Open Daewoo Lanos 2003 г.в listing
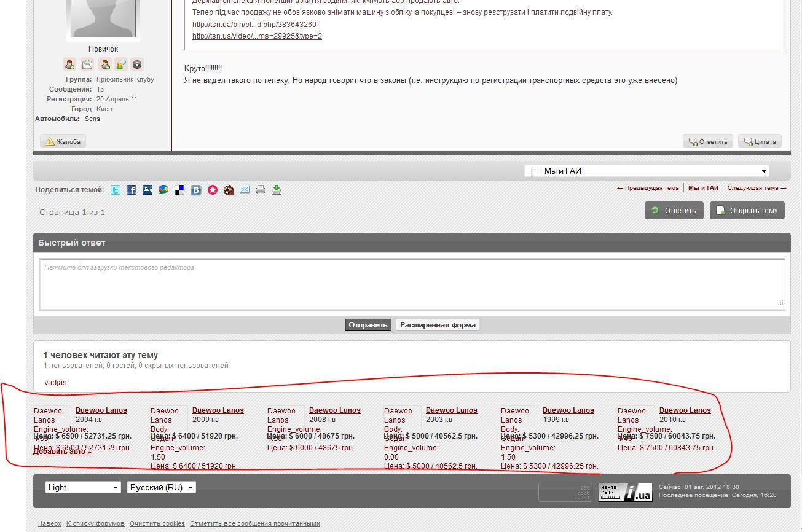 coord(451,410)
